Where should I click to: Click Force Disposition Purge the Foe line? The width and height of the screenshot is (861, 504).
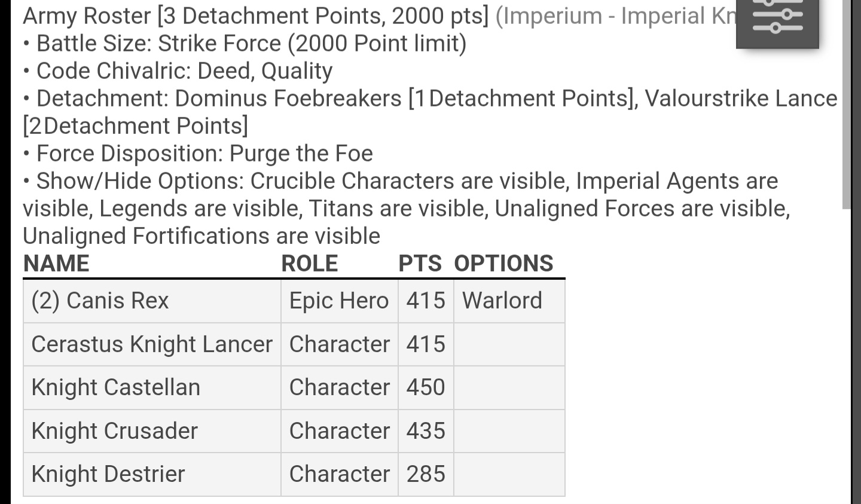coord(198,154)
